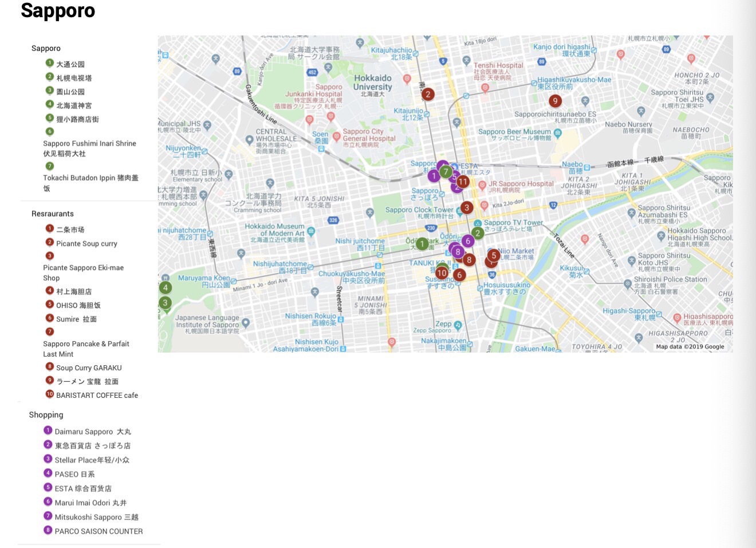
Task: Select 圆山公园 in the Sapporo list
Action: 70,92
